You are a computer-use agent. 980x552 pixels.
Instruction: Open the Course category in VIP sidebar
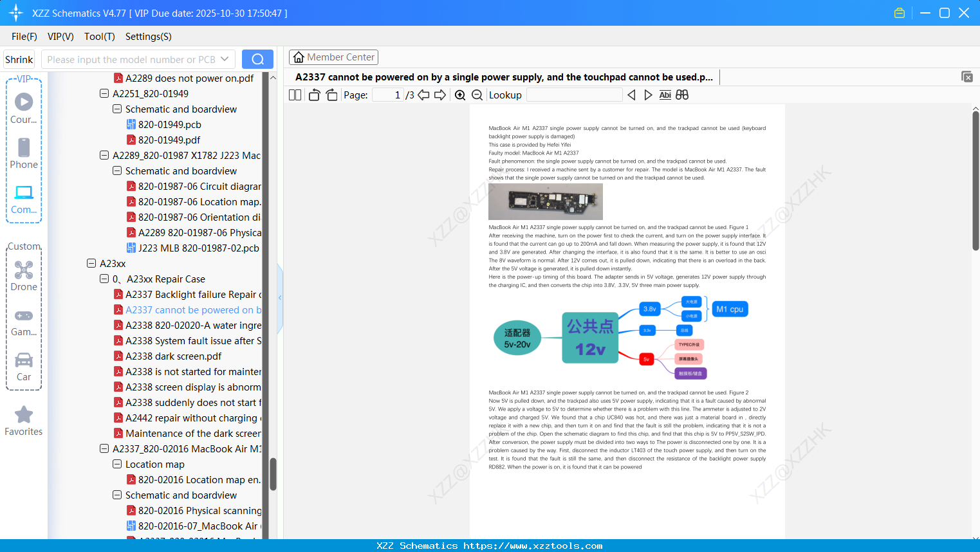(24, 108)
